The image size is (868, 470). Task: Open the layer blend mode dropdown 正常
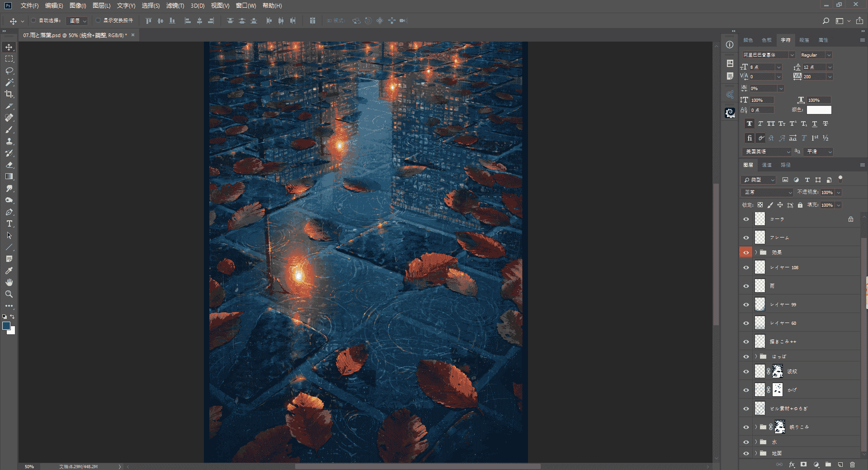click(767, 192)
